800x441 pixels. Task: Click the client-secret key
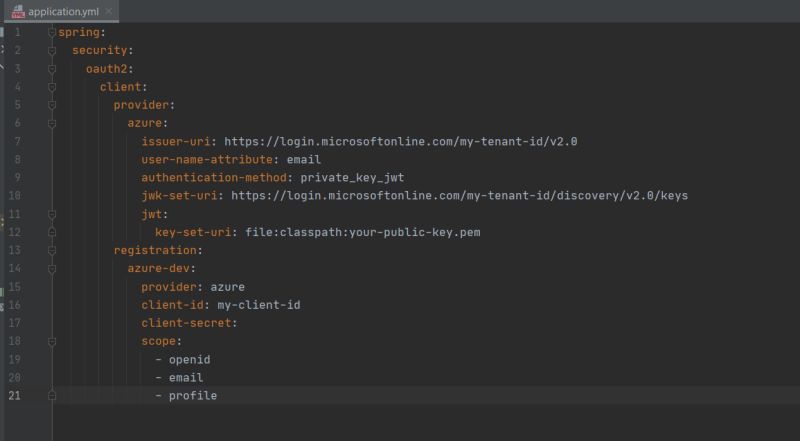[x=186, y=323]
